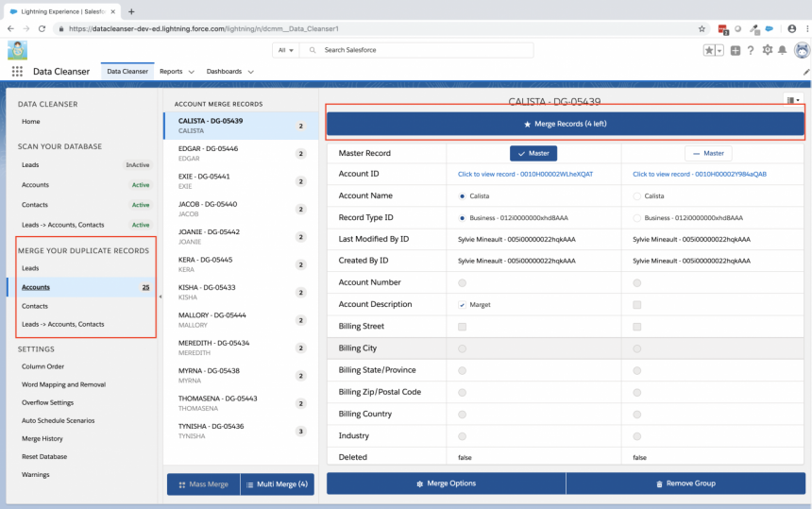Image resolution: width=812 pixels, height=509 pixels.
Task: Open Reset Database
Action: click(x=44, y=457)
